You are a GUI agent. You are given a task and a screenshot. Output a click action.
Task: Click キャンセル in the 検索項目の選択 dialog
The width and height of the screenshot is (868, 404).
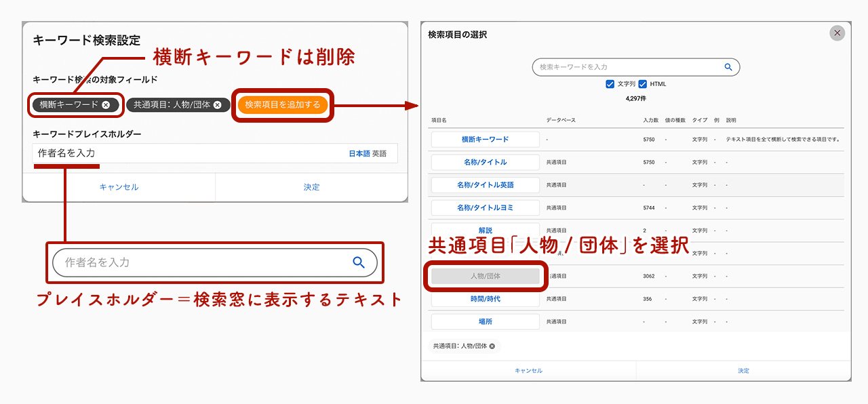[528, 371]
